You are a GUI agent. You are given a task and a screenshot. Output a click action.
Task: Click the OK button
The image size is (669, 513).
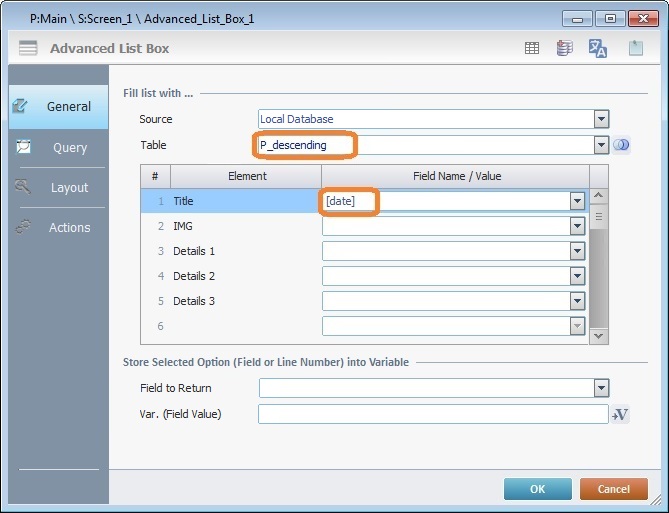coord(537,489)
